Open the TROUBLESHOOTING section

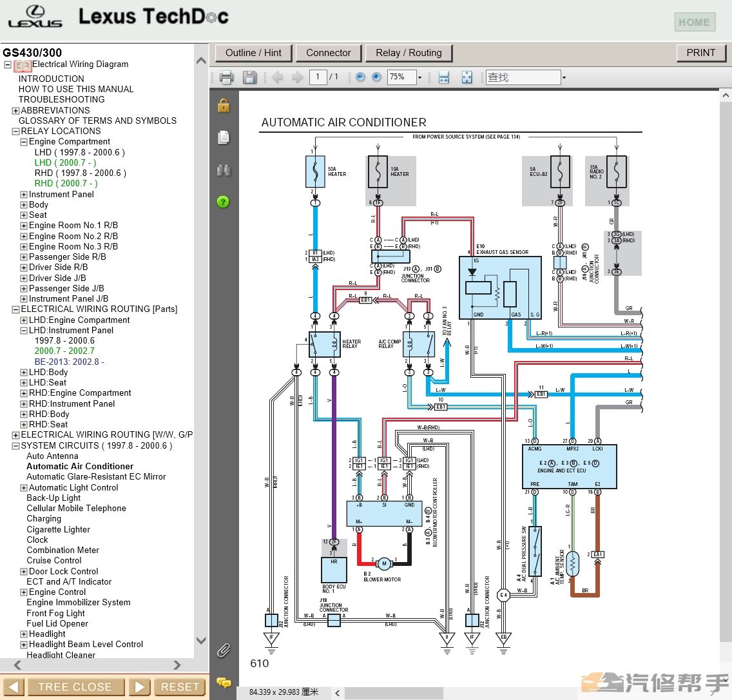[62, 99]
